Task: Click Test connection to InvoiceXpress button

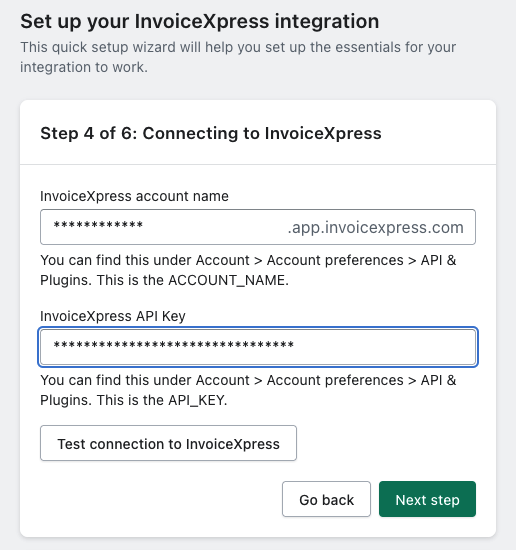Action: click(x=168, y=443)
